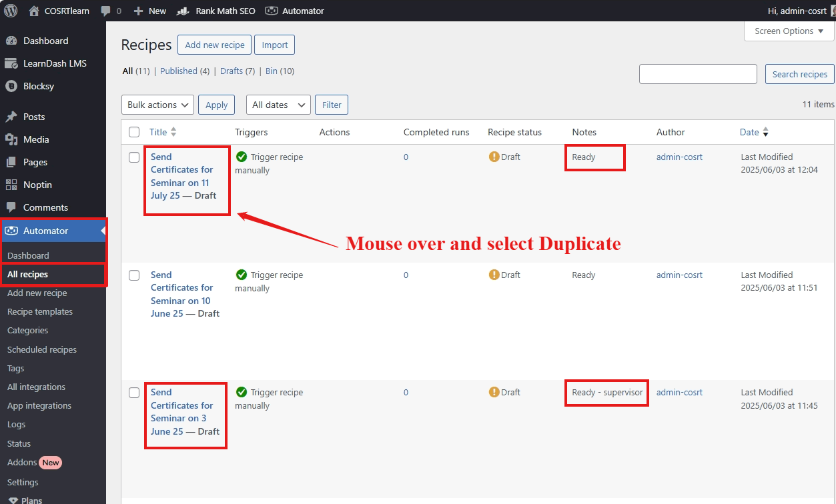Image resolution: width=836 pixels, height=504 pixels.
Task: Open recipe Send Certificates for Seminar on 11 July 25
Action: (x=180, y=176)
